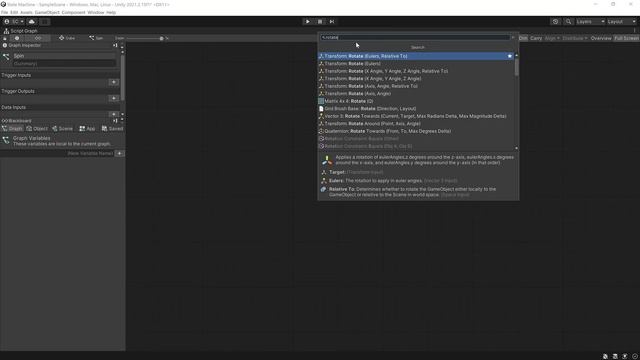Edit the Spin graph title field
Screen dimensions: 640x360
(x=64, y=56)
